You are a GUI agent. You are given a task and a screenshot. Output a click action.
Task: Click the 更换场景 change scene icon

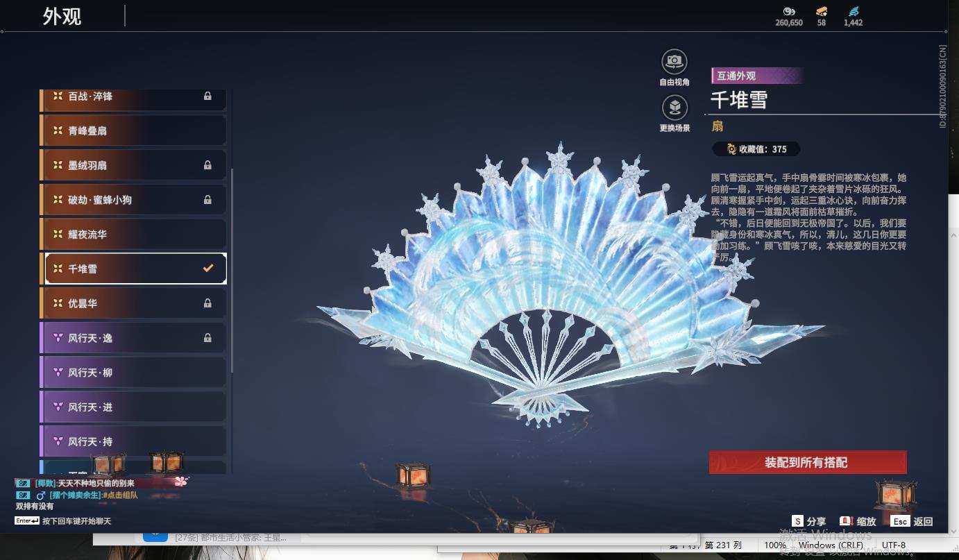click(674, 108)
